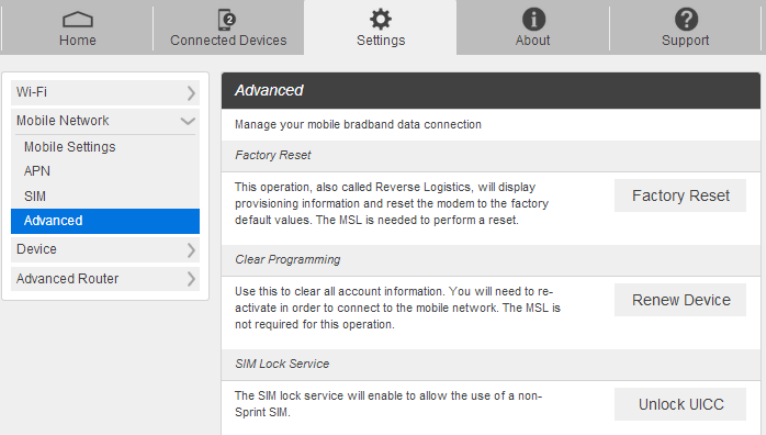Click the Support question mark icon
The width and height of the screenshot is (766, 435).
pyautogui.click(x=685, y=19)
